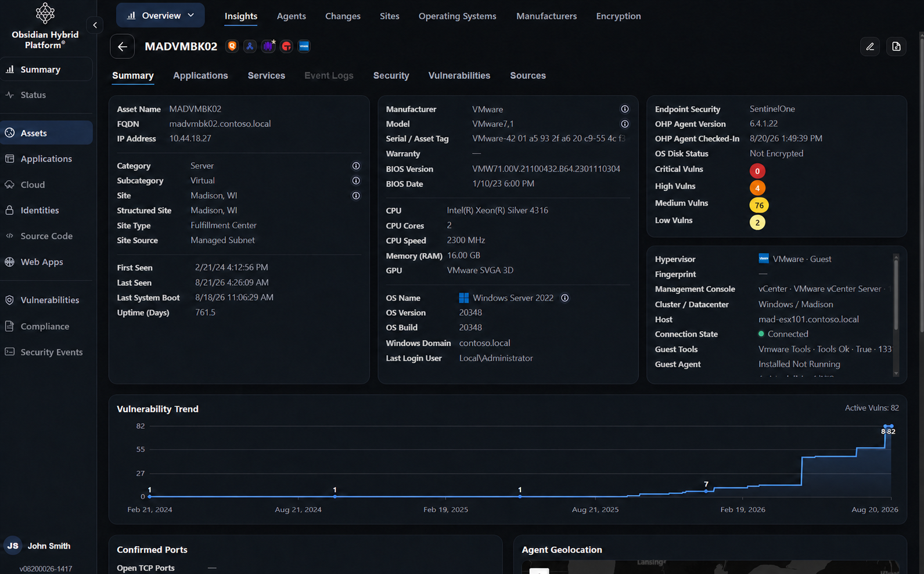Click the 7 data point on trend
This screenshot has height=574, width=924.
click(x=706, y=491)
